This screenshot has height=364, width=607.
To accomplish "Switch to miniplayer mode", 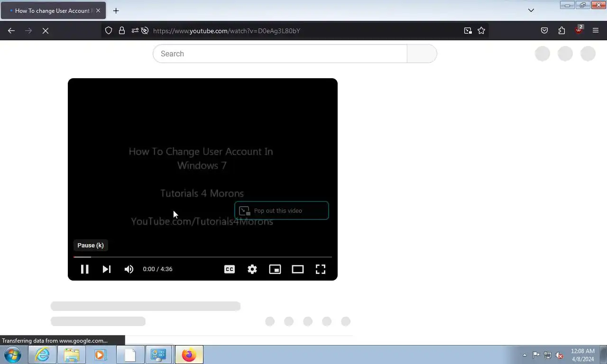I will point(275,269).
